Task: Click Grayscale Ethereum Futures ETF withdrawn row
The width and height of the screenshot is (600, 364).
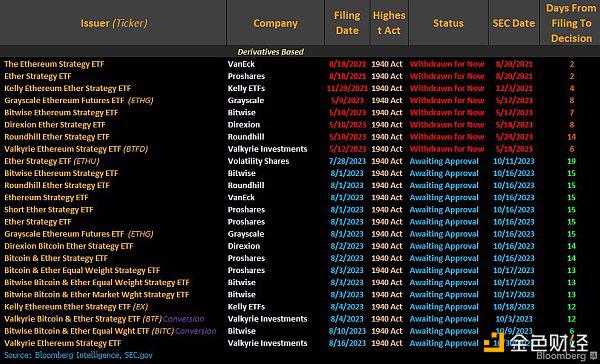Action: pyautogui.click(x=300, y=100)
